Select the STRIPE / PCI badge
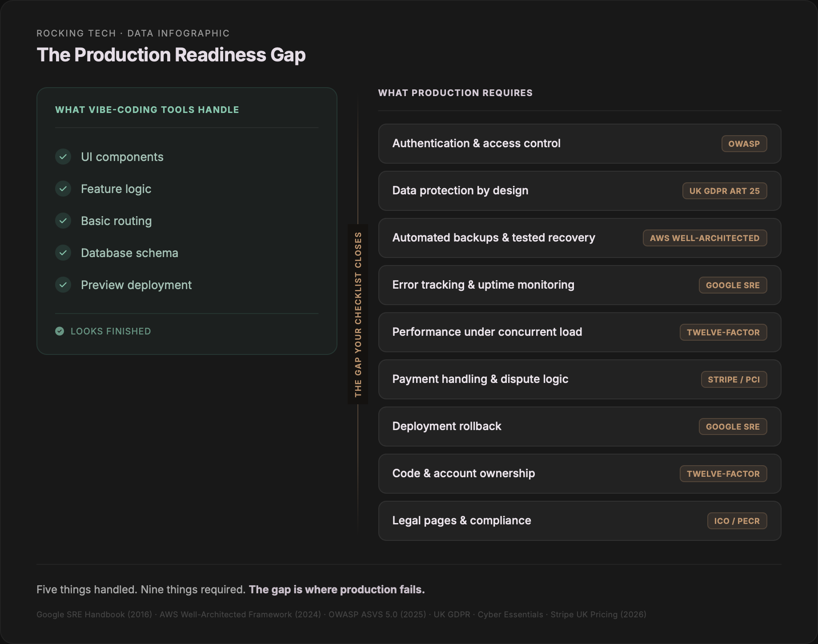Image resolution: width=818 pixels, height=644 pixels. (734, 379)
